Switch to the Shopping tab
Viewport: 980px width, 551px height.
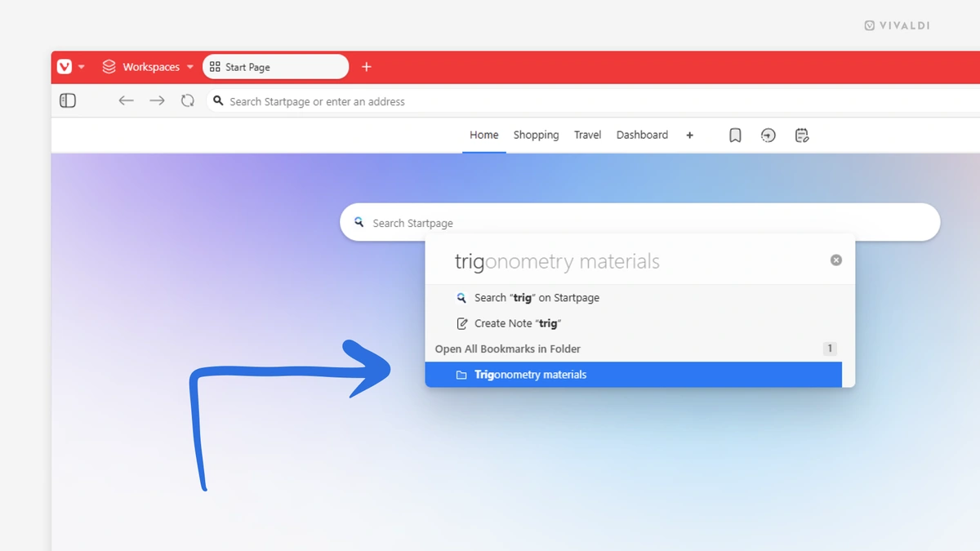536,135
